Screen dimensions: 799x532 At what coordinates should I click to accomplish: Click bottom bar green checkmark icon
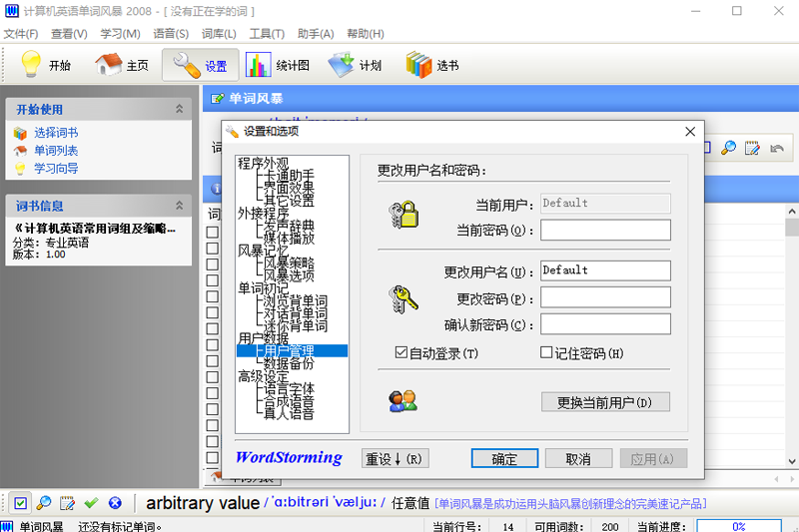[91, 503]
